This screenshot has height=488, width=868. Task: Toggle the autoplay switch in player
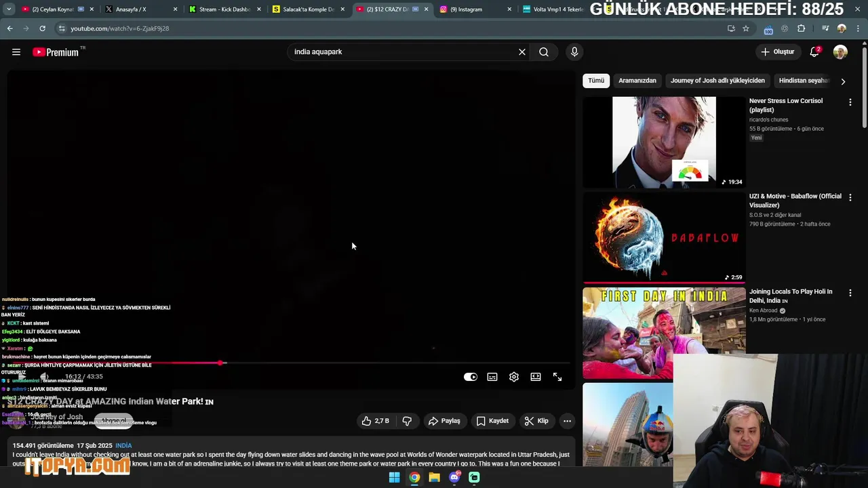[471, 377]
